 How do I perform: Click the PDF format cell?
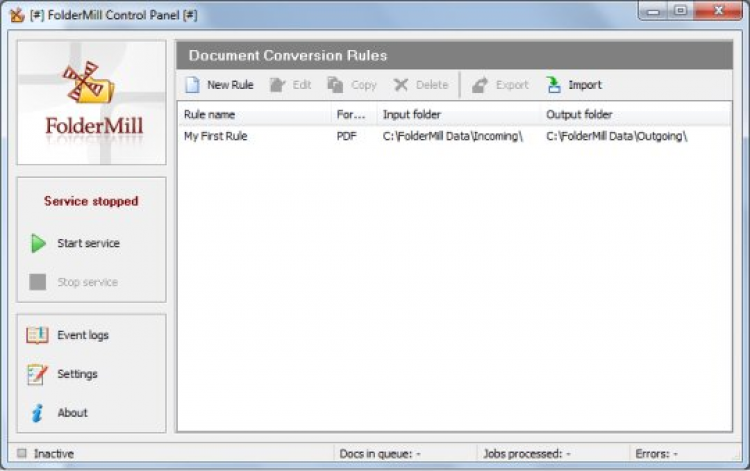(346, 136)
